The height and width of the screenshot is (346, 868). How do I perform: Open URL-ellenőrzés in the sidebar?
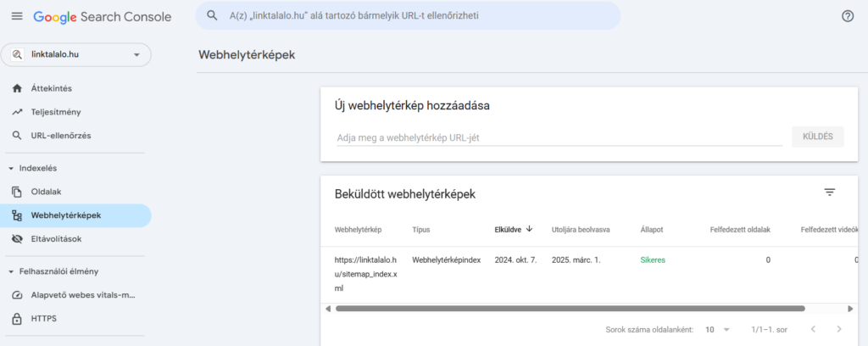click(x=61, y=136)
